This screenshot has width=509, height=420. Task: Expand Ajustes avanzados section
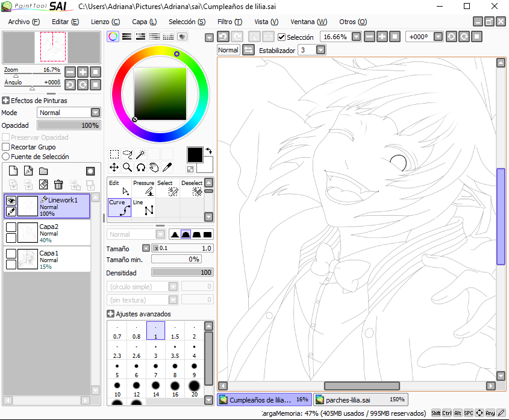[x=110, y=314]
